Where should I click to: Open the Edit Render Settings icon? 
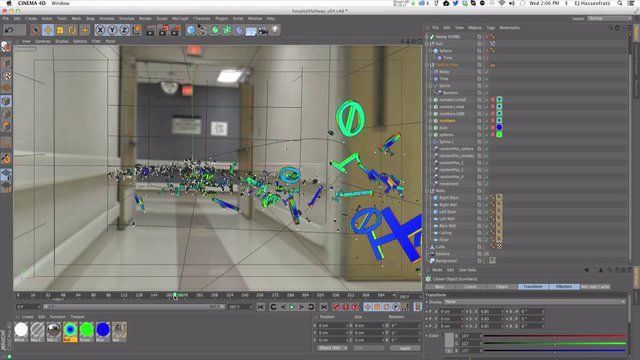pyautogui.click(x=176, y=30)
